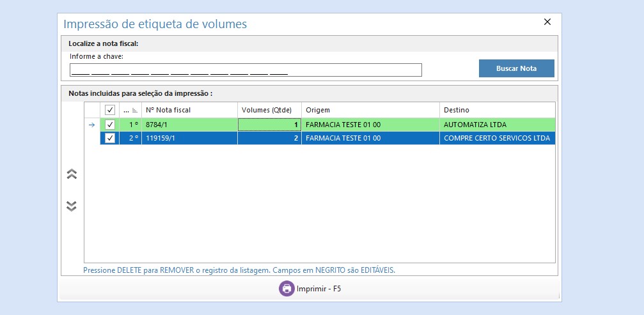Focus the 'Informe a chave' input field
The image size is (644, 315).
tap(246, 70)
